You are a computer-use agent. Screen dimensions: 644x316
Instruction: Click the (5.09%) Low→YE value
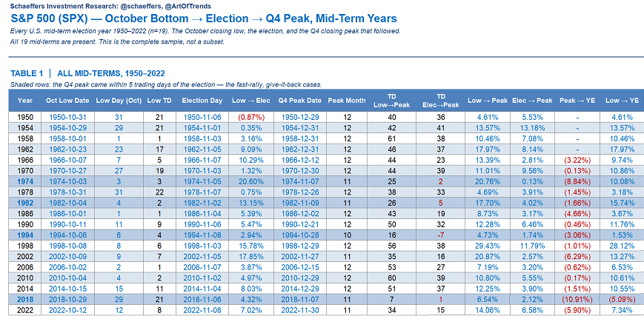click(x=622, y=299)
